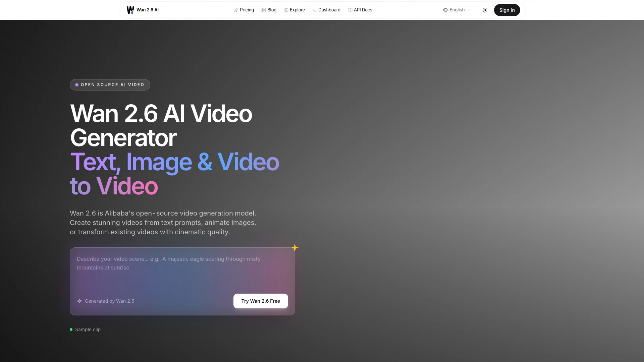Click the video scene description text field
Screen dimensions: 644x362
click(x=182, y=267)
